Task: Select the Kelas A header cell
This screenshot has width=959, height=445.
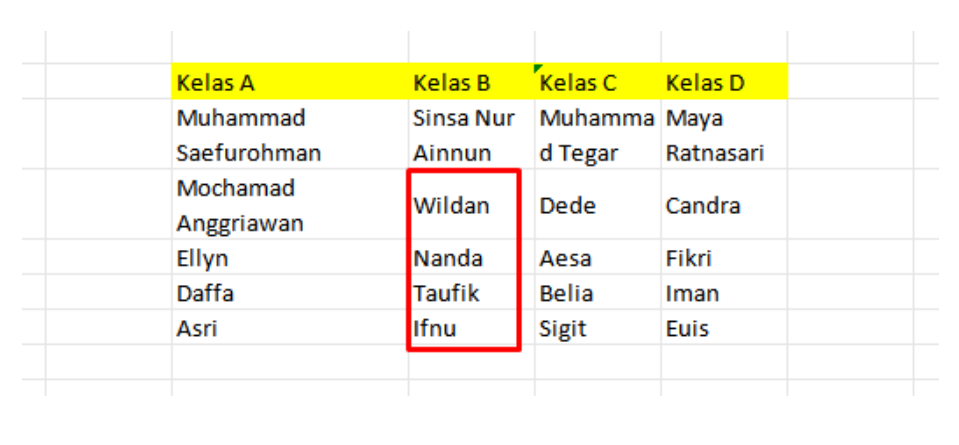Action: coord(289,83)
